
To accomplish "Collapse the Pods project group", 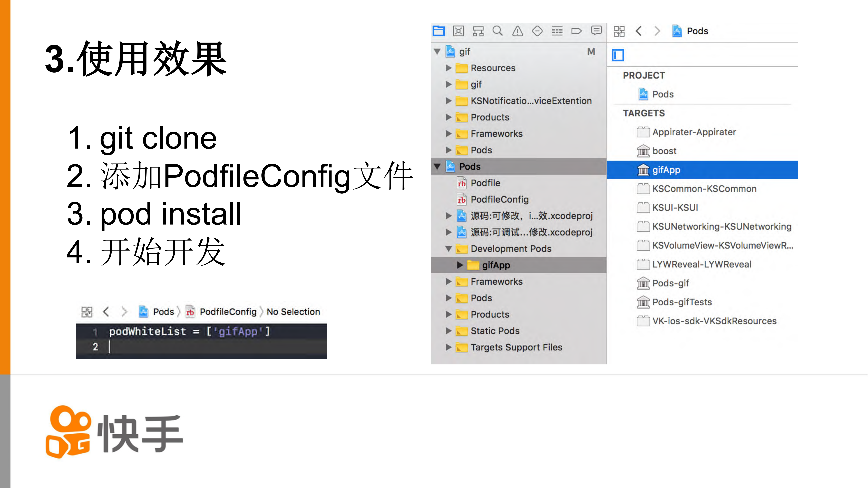I will [437, 166].
